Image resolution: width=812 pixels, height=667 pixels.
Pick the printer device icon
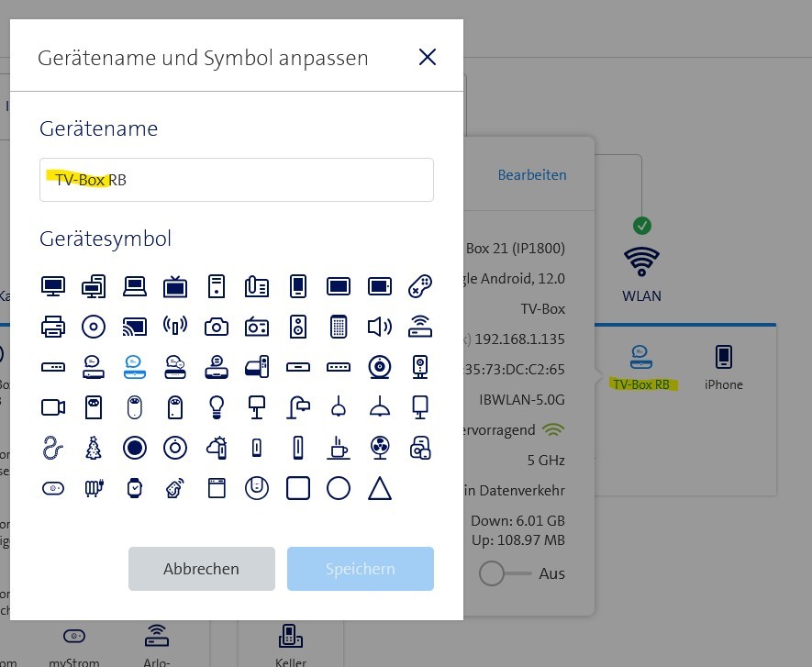[x=53, y=327]
